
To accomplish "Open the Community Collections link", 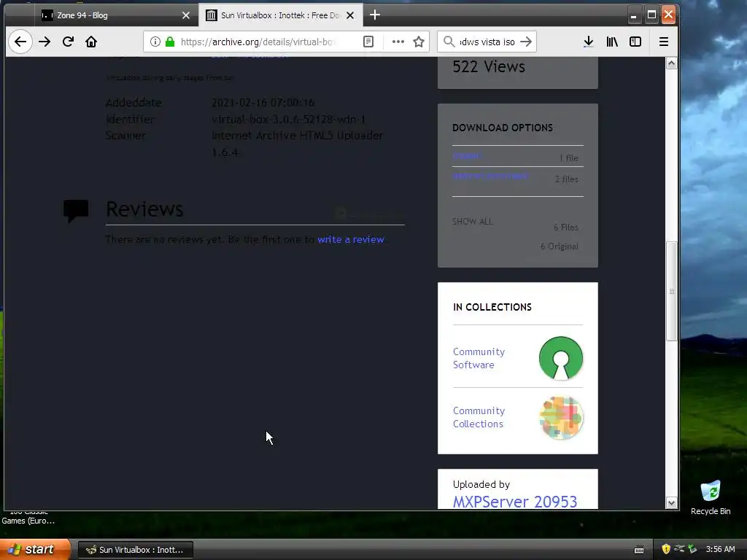I will 479,417.
